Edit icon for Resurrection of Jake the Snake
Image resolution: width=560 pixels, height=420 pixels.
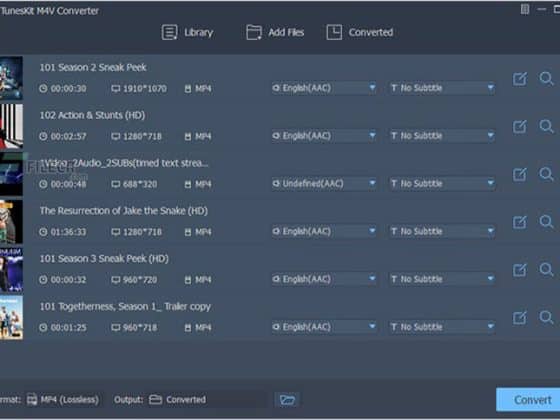tap(520, 222)
